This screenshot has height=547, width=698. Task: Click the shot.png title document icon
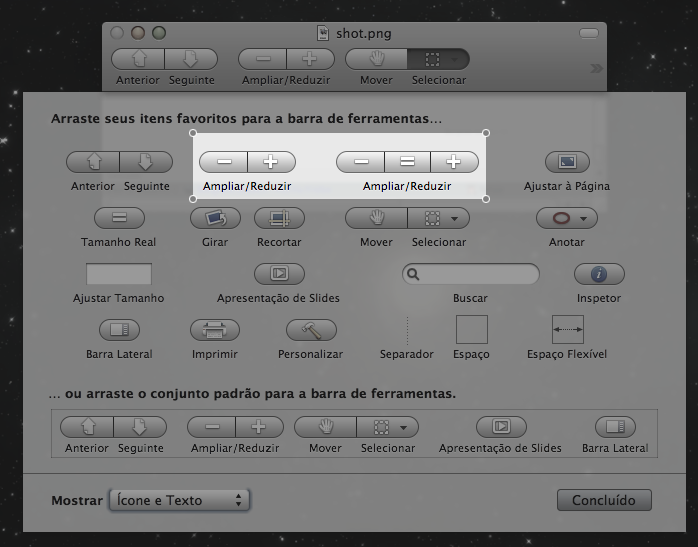(323, 33)
